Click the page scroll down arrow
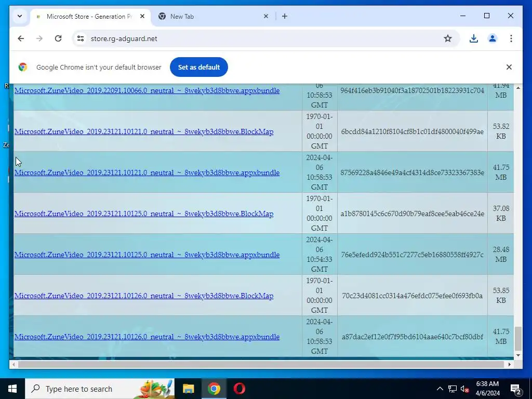 click(x=518, y=355)
